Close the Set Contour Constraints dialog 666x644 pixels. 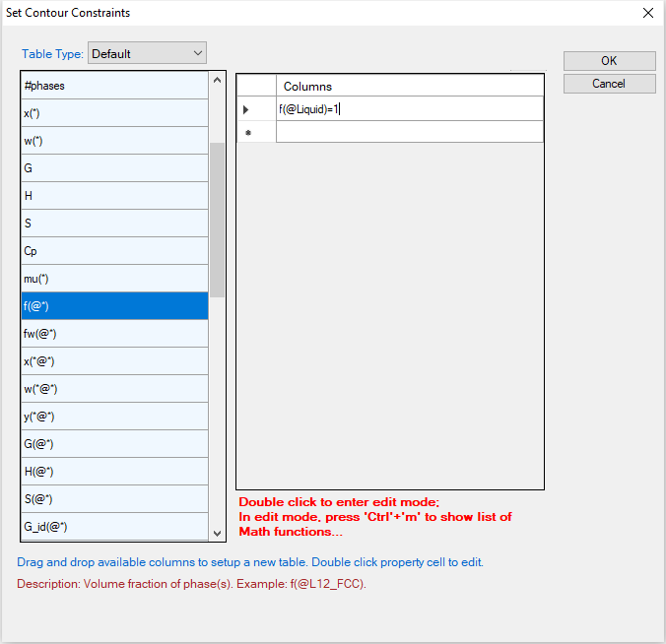click(x=647, y=13)
